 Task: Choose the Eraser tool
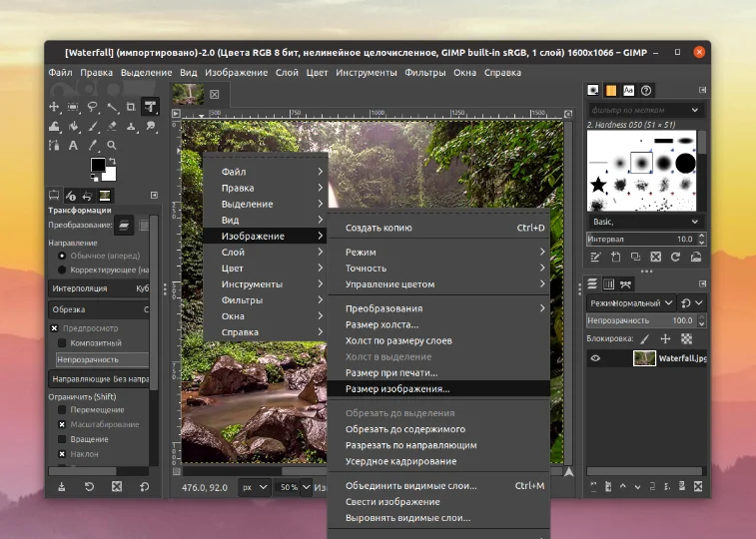coord(111,127)
